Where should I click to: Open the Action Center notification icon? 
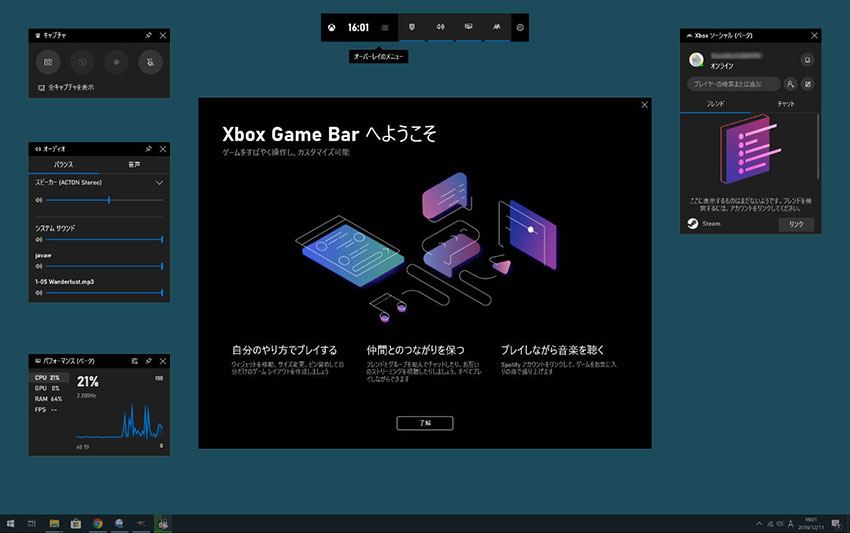(836, 524)
